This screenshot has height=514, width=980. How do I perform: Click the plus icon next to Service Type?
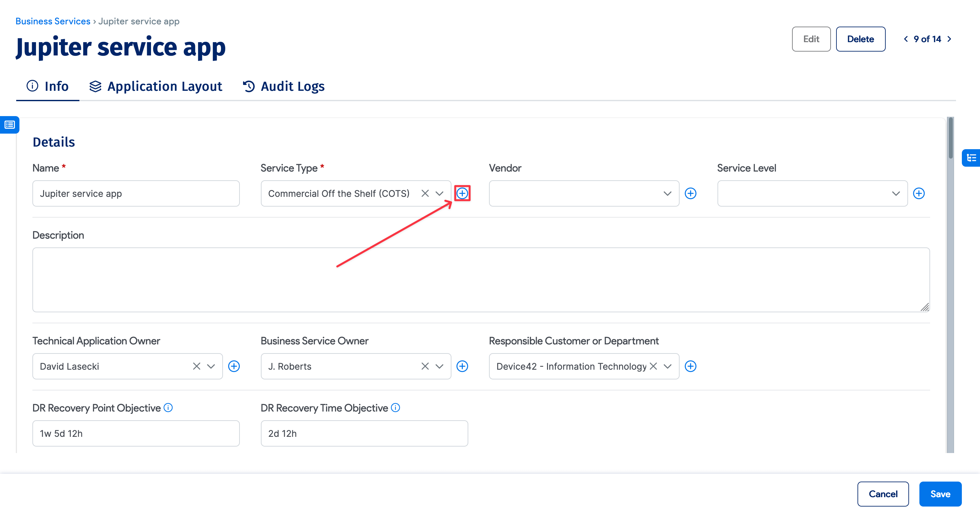click(x=462, y=193)
